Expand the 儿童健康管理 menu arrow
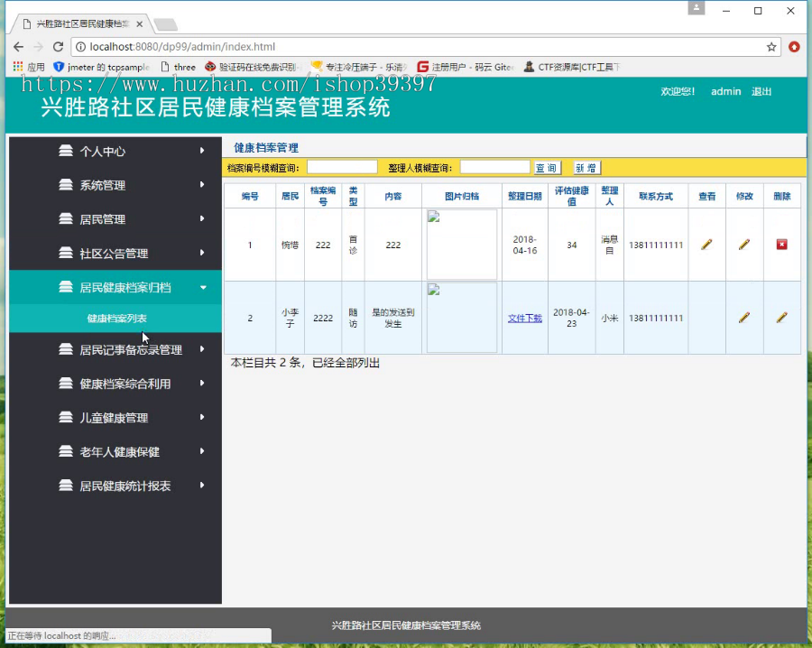Image resolution: width=812 pixels, height=648 pixels. pos(202,418)
